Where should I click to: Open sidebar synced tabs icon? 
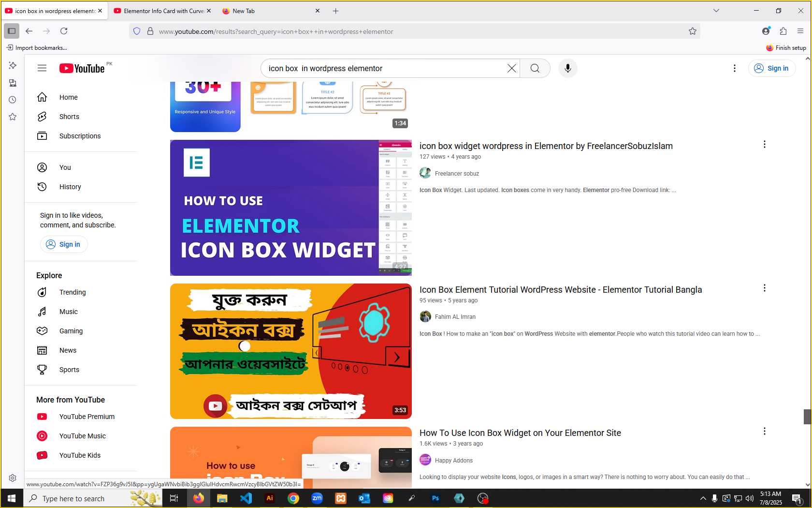coord(13,83)
